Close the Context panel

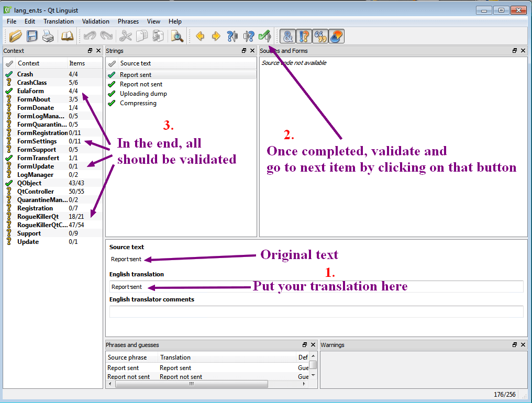click(x=98, y=51)
